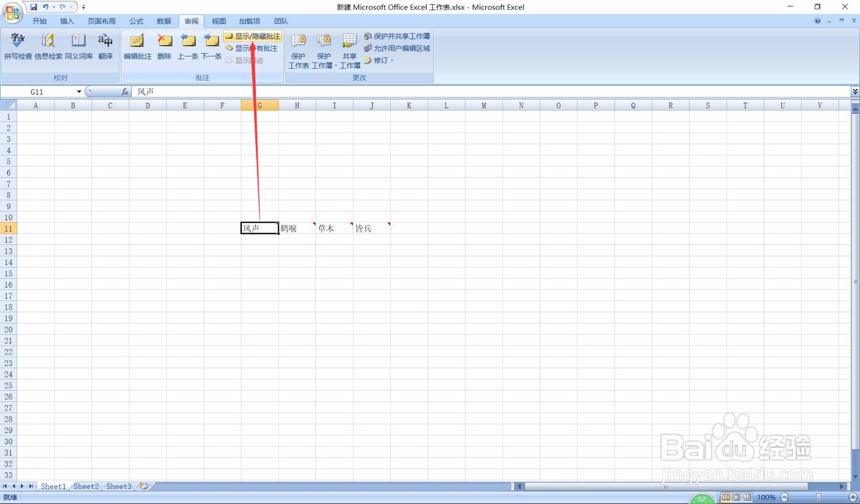This screenshot has height=504, width=860.
Task: Open Excel Help question mark
Action: click(818, 21)
